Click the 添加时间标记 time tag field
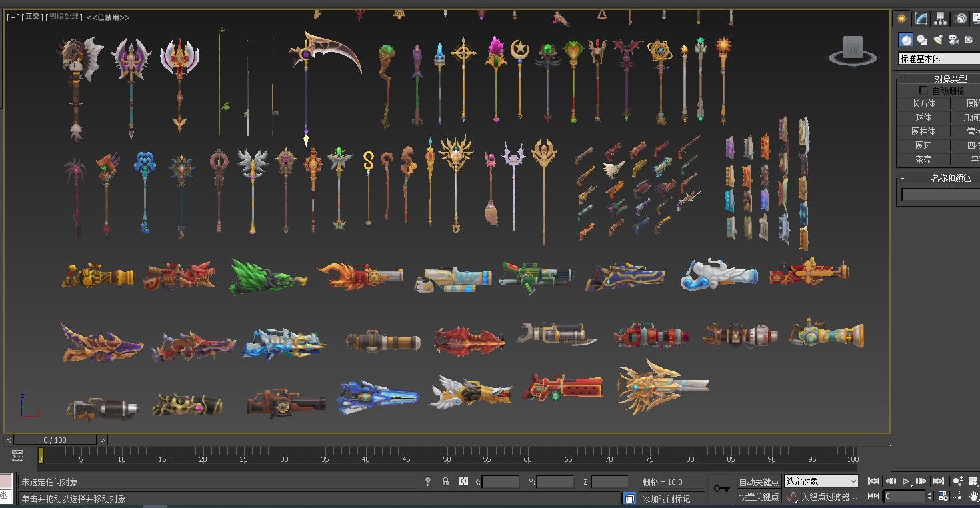The height and width of the screenshot is (508, 980). (x=672, y=498)
